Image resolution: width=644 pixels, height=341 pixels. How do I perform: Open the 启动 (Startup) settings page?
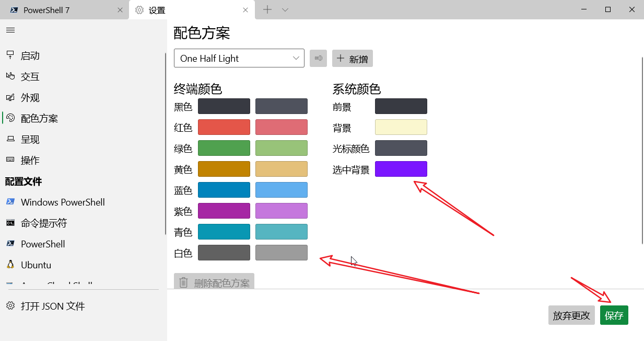30,55
